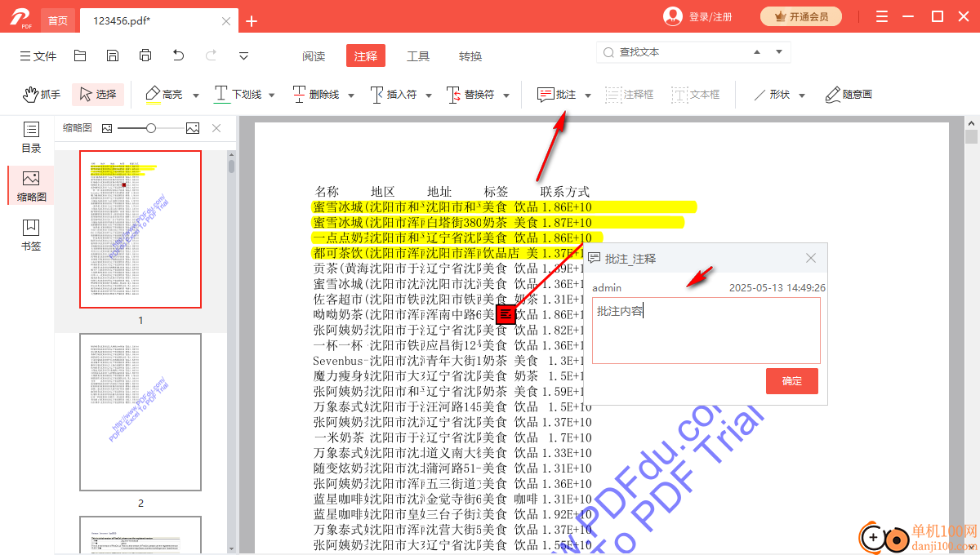Open the 缩略图 sidebar panel
980x555 pixels.
[x=31, y=186]
